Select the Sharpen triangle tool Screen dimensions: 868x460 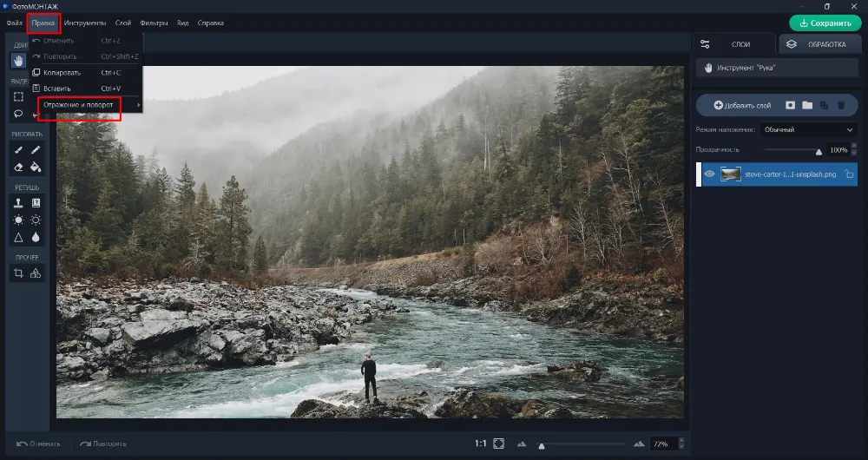pos(18,238)
